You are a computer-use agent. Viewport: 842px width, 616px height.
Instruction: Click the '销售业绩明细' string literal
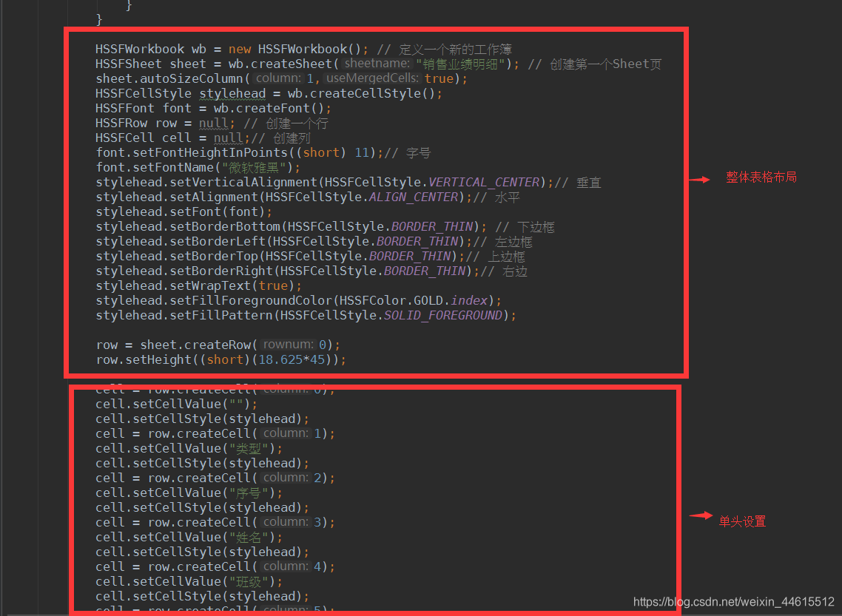point(461,64)
